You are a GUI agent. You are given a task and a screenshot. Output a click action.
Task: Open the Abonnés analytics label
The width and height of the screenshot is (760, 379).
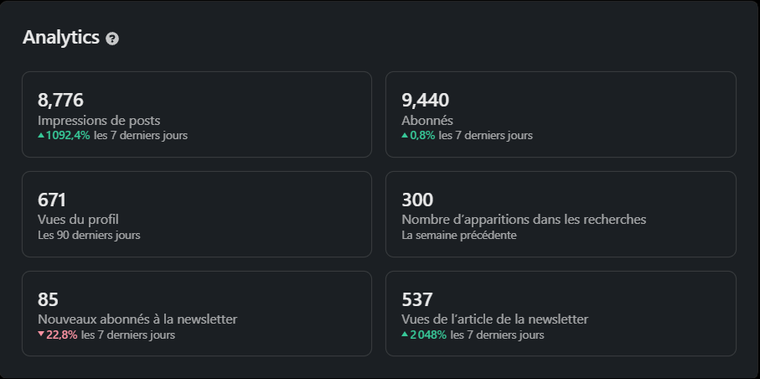[x=427, y=120]
